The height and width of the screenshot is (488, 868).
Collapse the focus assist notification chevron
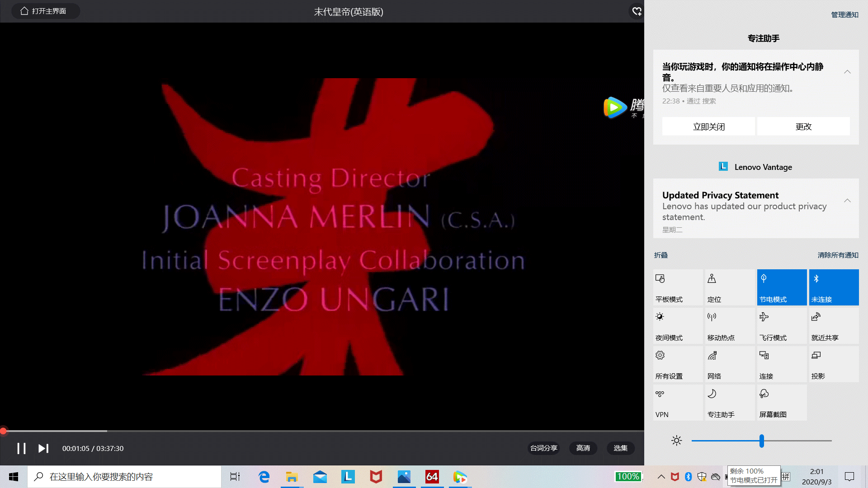tap(847, 72)
